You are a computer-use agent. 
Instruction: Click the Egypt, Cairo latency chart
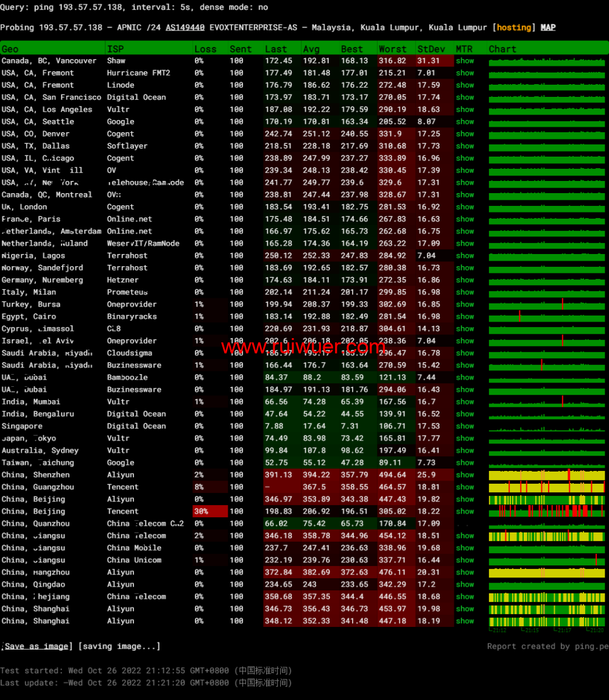pos(547,317)
